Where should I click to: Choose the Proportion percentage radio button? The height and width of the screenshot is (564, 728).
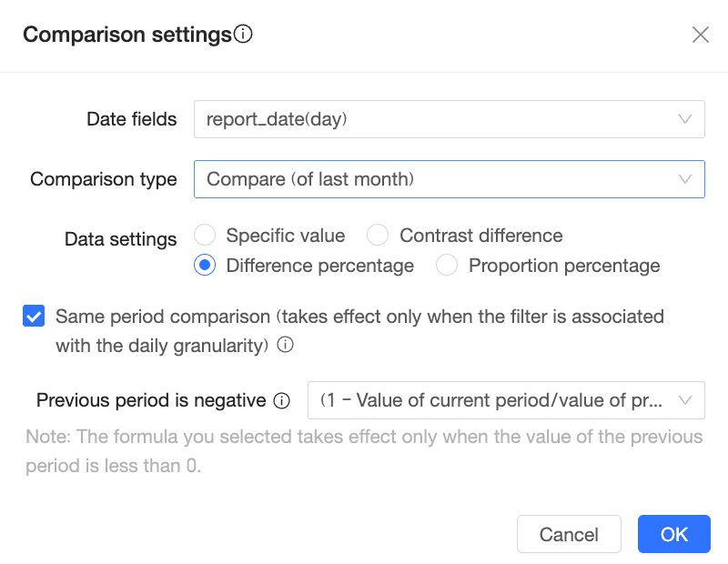pyautogui.click(x=447, y=266)
